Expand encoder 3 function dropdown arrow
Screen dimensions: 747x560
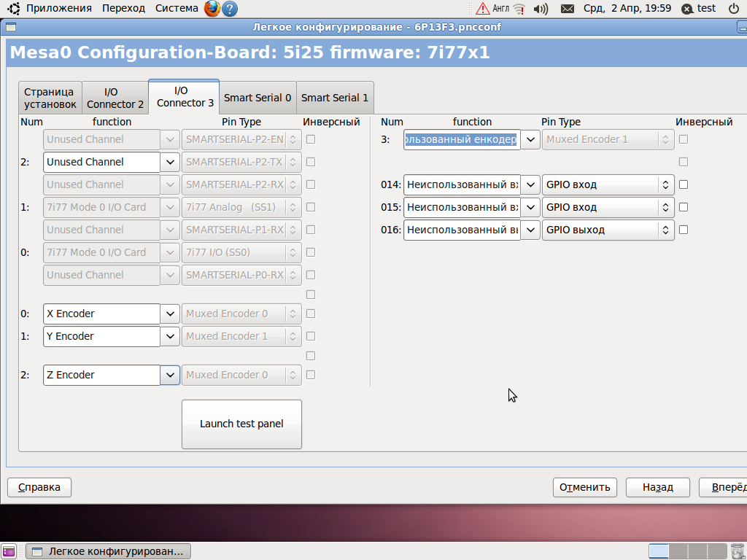(530, 139)
